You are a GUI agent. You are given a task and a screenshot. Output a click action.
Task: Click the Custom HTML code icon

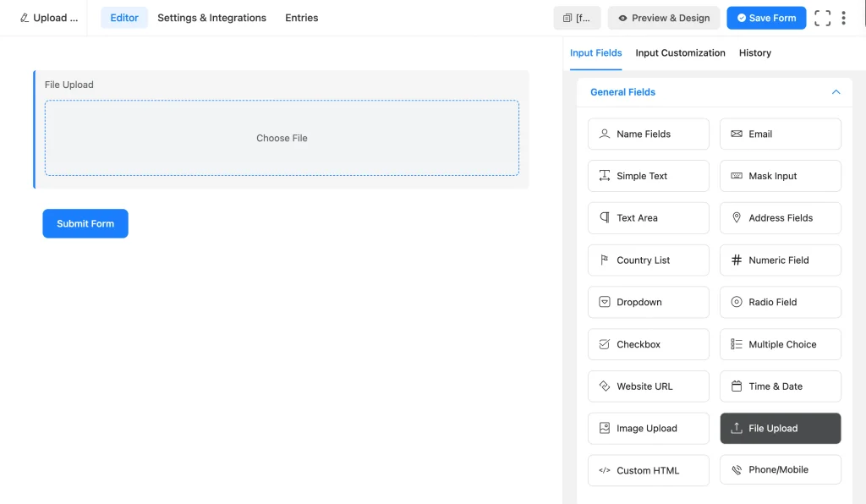(604, 470)
